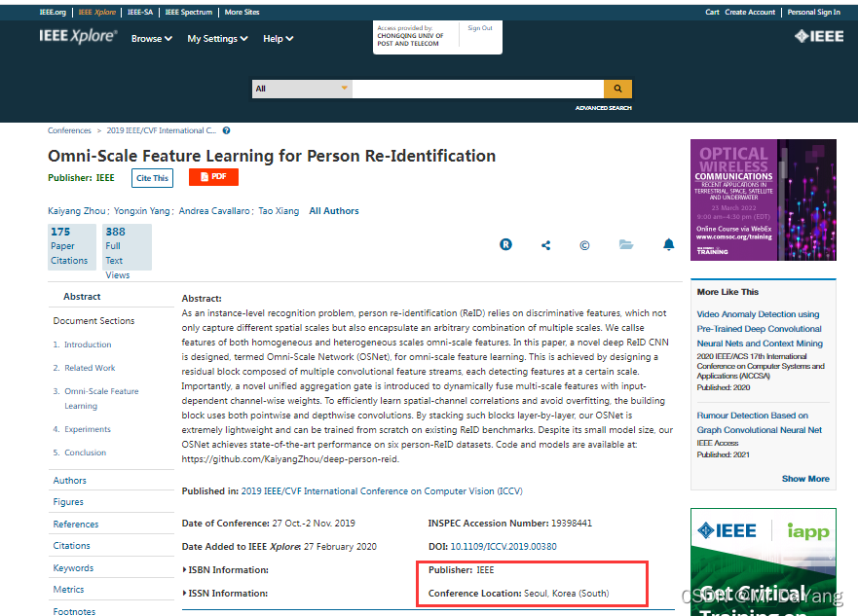Click Sign Out in access box

480,28
